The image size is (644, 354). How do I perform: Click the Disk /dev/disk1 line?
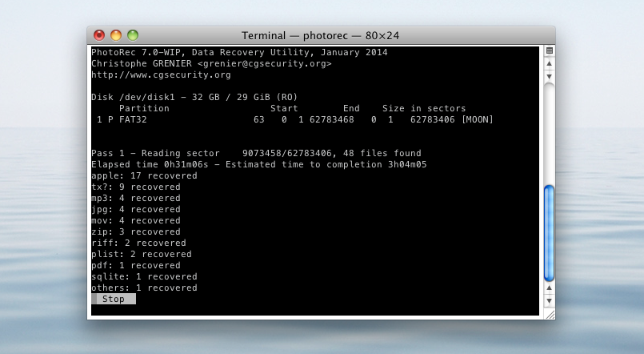[x=194, y=98]
